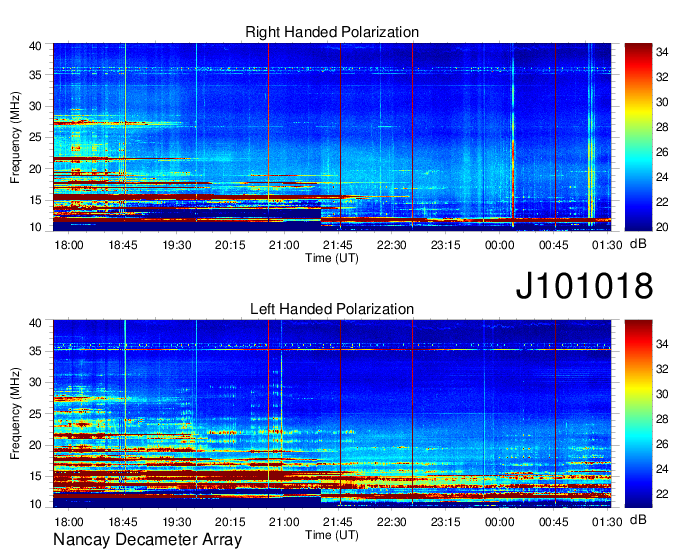The height and width of the screenshot is (552, 680).
Task: Click 30 value on Left Handed colorbar
Action: pos(662,394)
